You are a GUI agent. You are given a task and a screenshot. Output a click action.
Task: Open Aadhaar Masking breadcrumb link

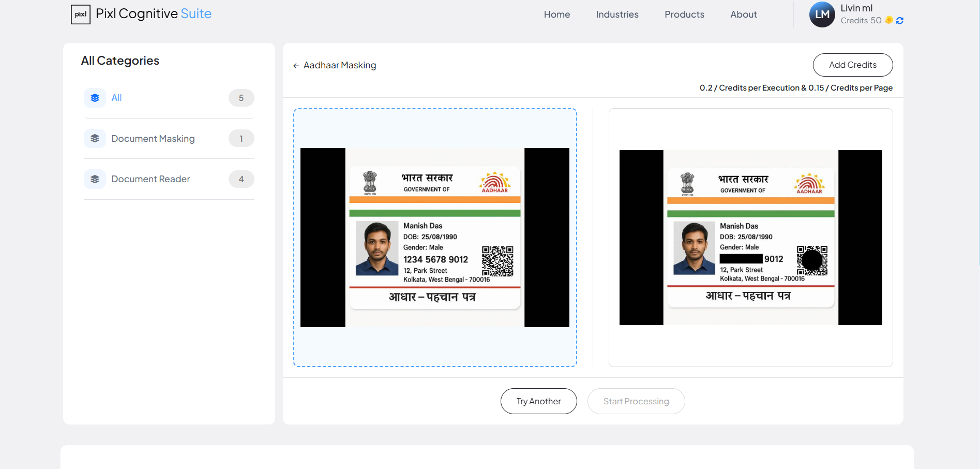pyautogui.click(x=340, y=65)
